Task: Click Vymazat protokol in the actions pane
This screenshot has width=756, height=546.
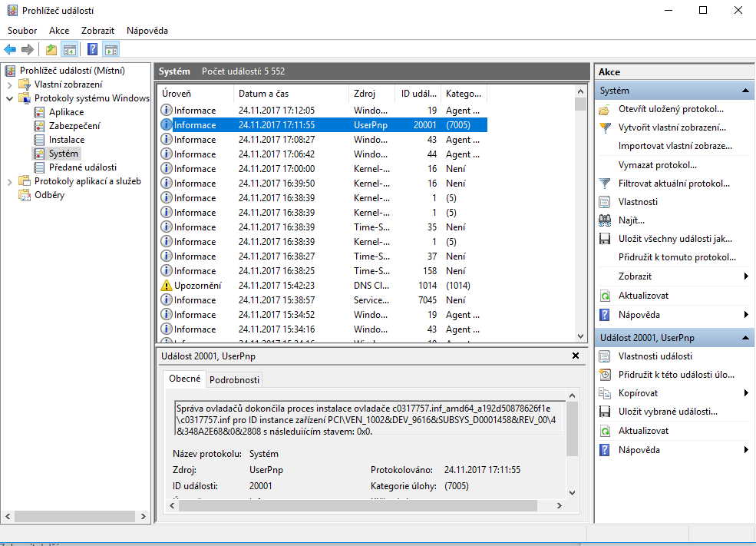Action: coord(657,165)
